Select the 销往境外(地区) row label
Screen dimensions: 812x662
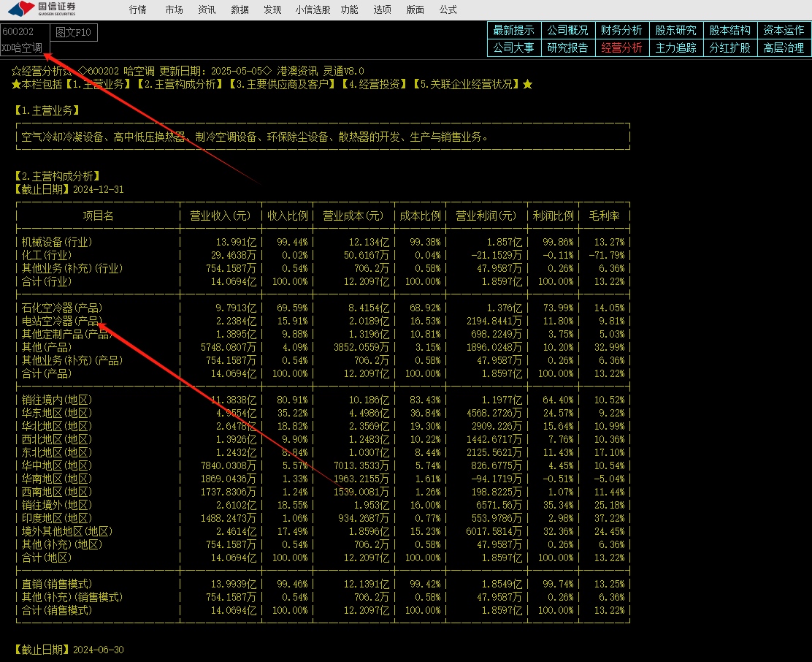[57, 505]
